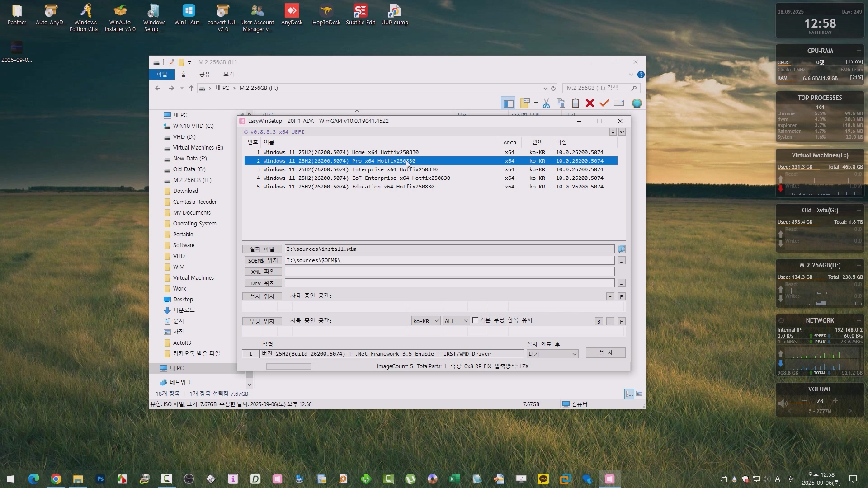Click the left-right arrows icon in EasyWinSetup
Image resolution: width=868 pixels, height=488 pixels.
click(622, 132)
